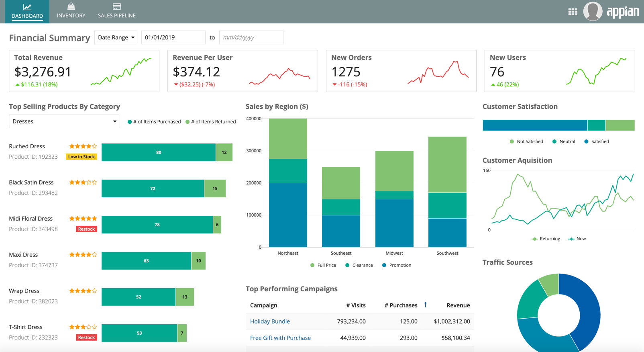Switch to the Inventory tab

pyautogui.click(x=71, y=12)
